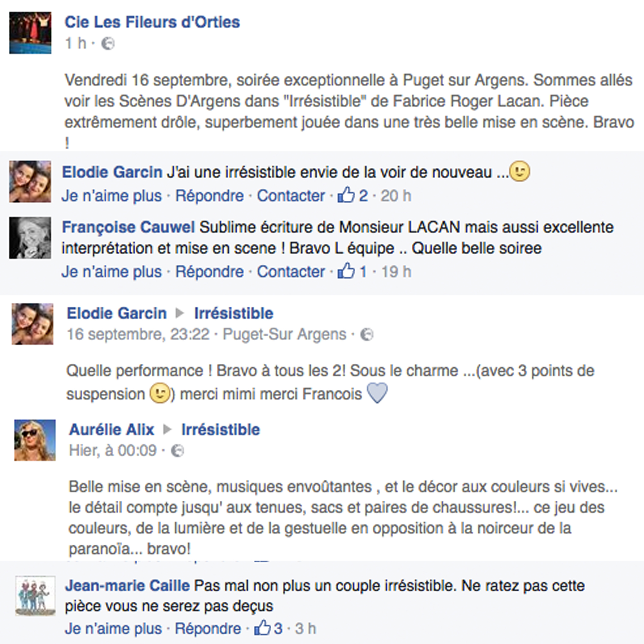Toggle Je n'aime plus on Jean-marie Caille's comment
The height and width of the screenshot is (644, 644).
(x=113, y=629)
